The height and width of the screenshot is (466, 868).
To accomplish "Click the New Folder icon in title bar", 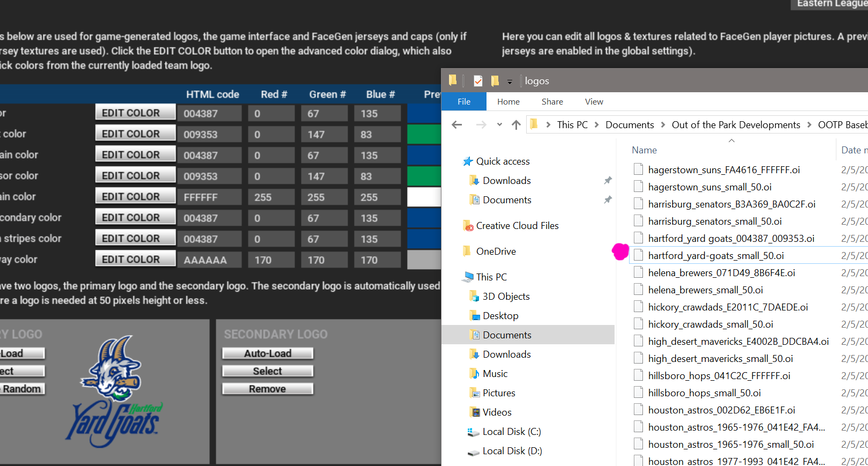I will coord(495,81).
